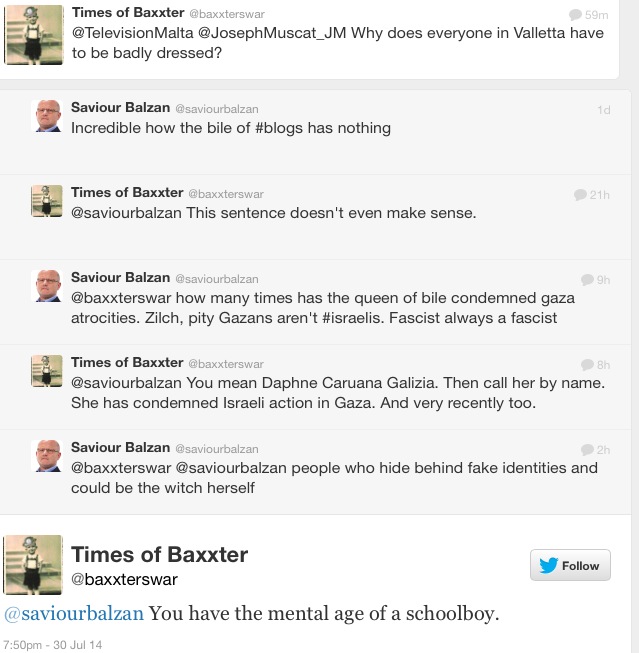The height and width of the screenshot is (653, 639).
Task: Click Times of Baxxter name on Daphne tweet
Action: coord(127,362)
